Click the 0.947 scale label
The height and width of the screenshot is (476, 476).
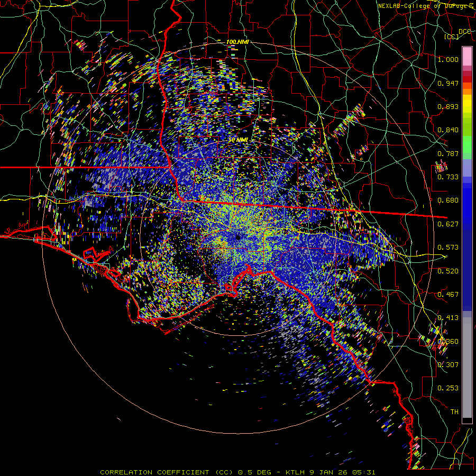[448, 83]
